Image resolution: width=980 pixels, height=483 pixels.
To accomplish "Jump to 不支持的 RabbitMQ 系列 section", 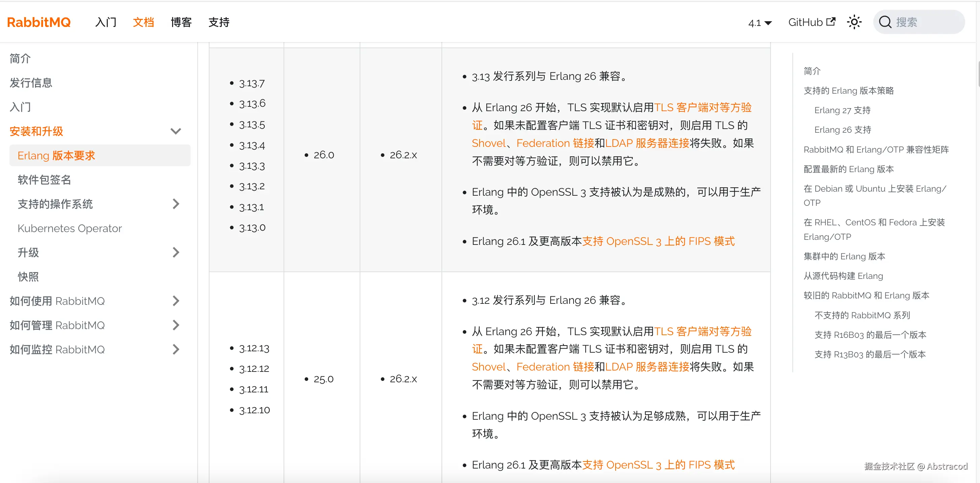I will (x=862, y=315).
